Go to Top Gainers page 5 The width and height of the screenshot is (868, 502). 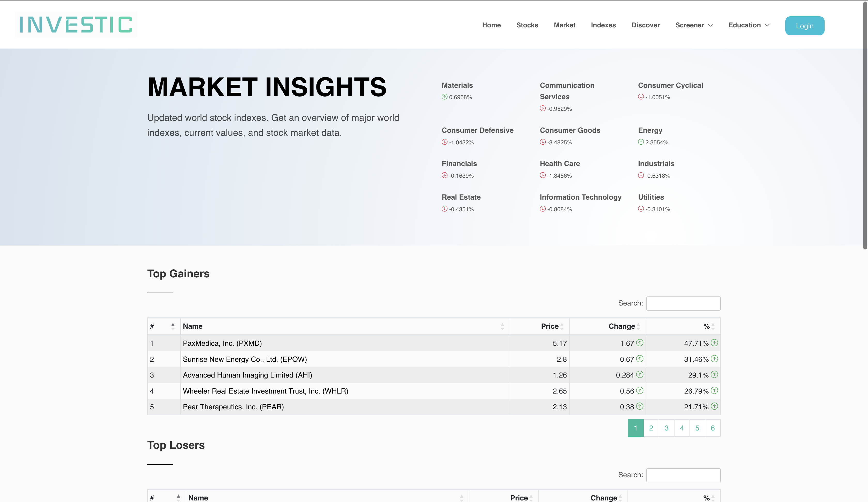click(697, 428)
